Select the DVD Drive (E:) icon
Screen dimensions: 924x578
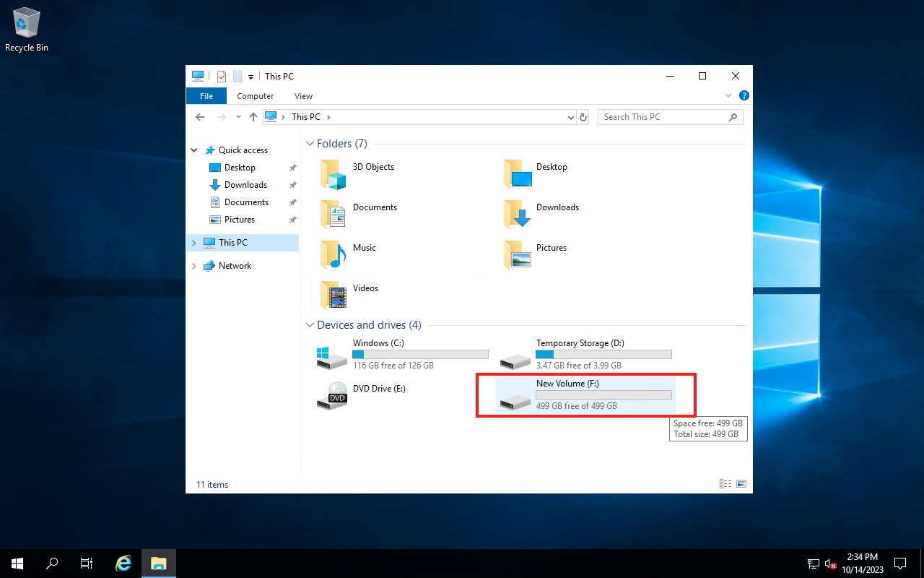coord(332,396)
